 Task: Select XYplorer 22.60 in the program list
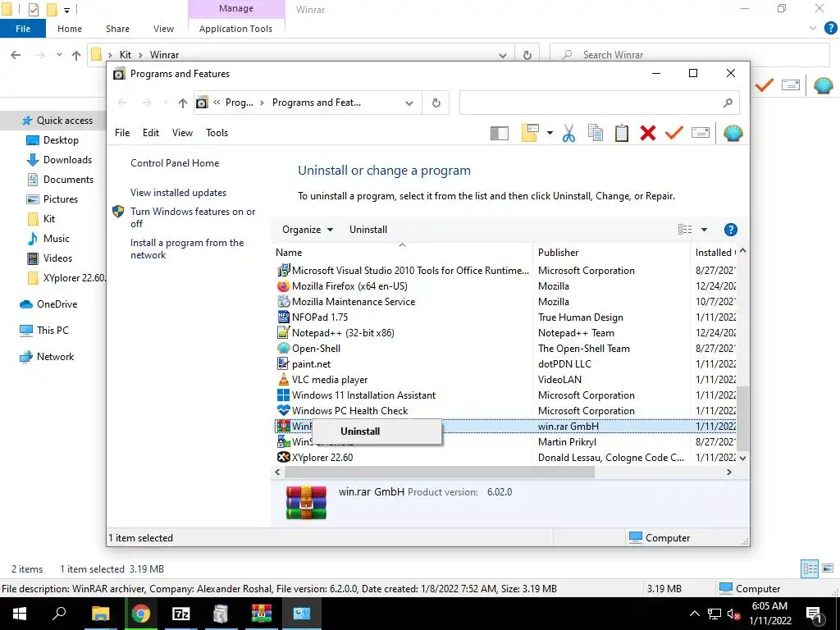pos(322,458)
